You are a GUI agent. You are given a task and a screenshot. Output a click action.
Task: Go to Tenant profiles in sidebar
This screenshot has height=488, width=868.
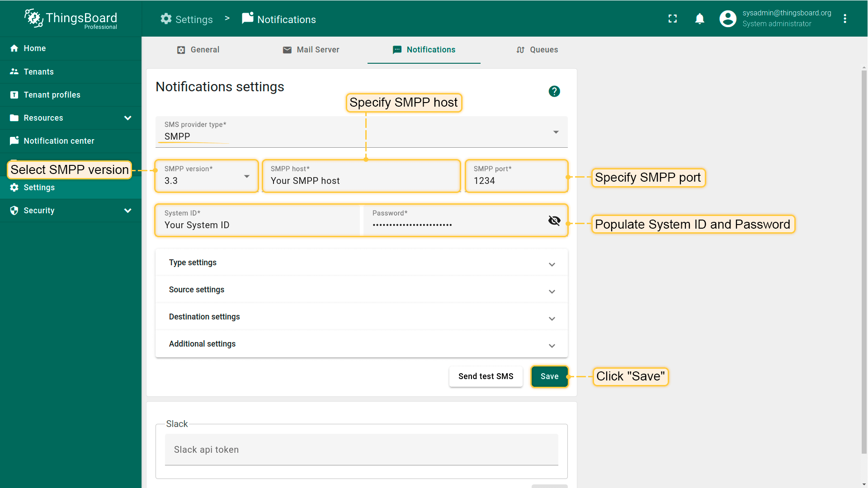(52, 95)
